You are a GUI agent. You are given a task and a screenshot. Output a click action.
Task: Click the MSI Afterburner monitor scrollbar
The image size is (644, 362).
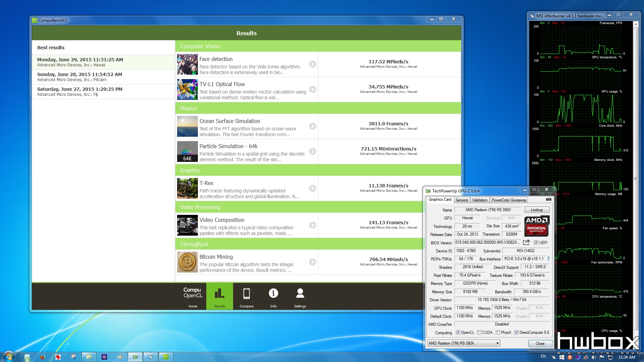pos(635,178)
